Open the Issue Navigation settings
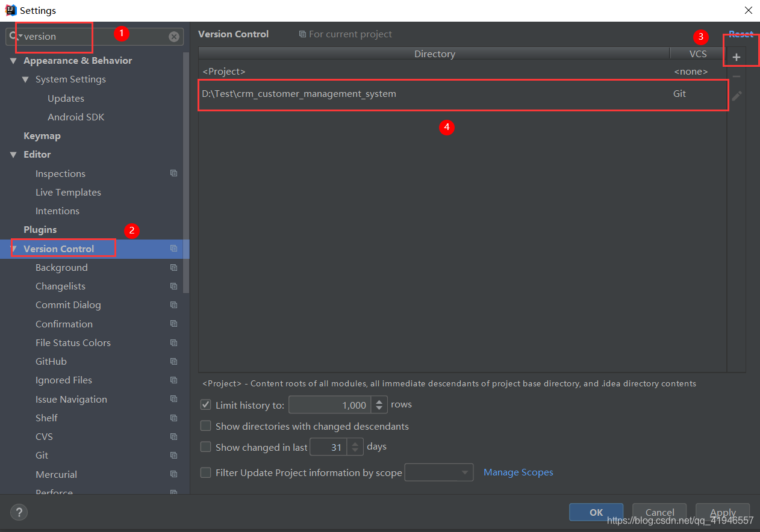This screenshot has height=532, width=760. 71,399
